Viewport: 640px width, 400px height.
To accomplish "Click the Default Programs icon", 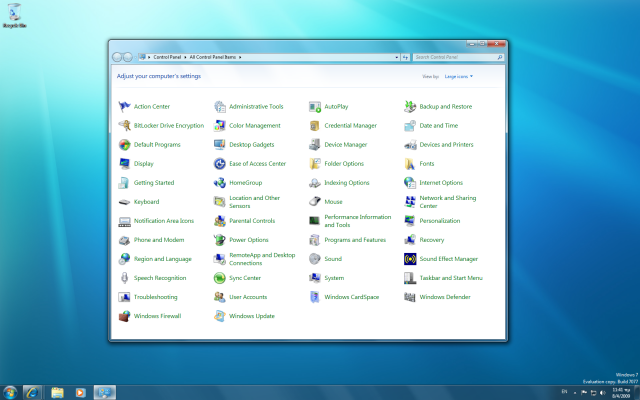I will pos(124,144).
